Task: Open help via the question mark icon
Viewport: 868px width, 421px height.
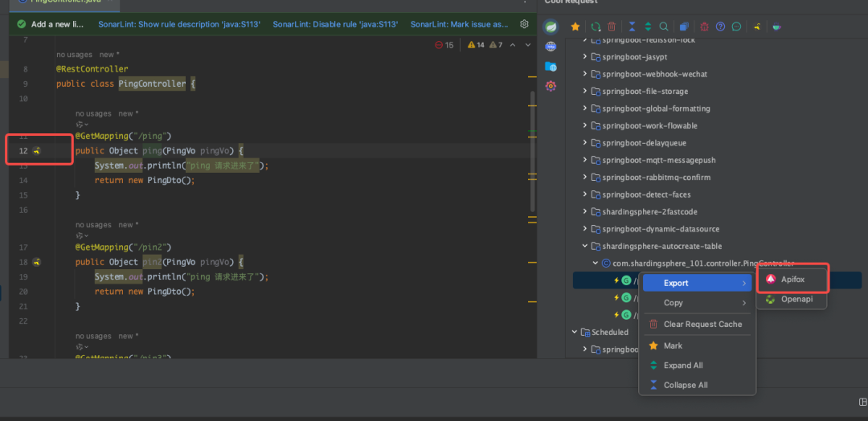Action: pyautogui.click(x=721, y=27)
